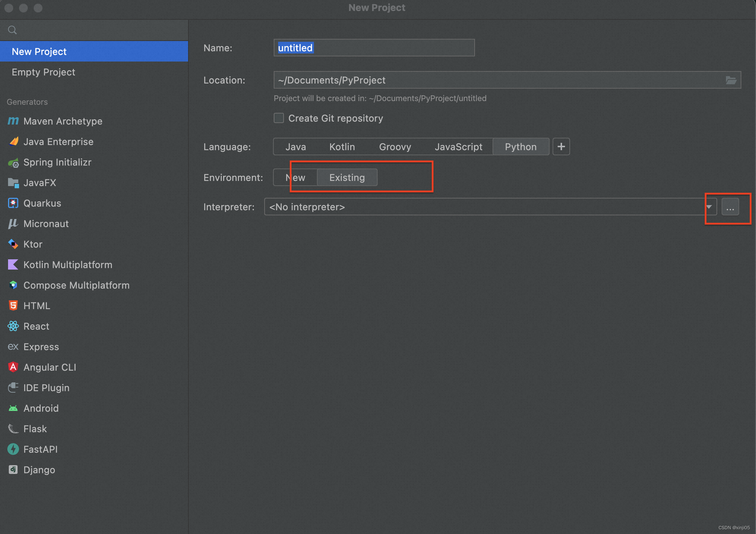Choose the Spring Initializr generator icon
Image resolution: width=756 pixels, height=534 pixels.
coord(13,162)
